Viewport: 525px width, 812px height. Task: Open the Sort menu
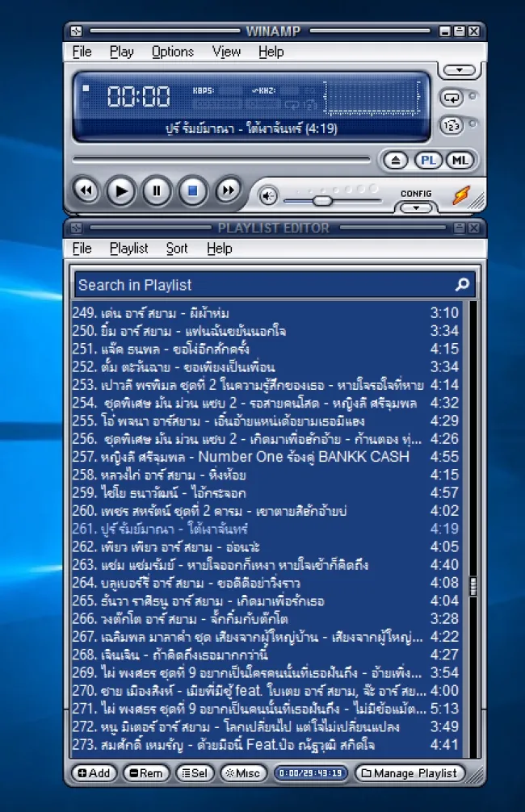tap(177, 249)
